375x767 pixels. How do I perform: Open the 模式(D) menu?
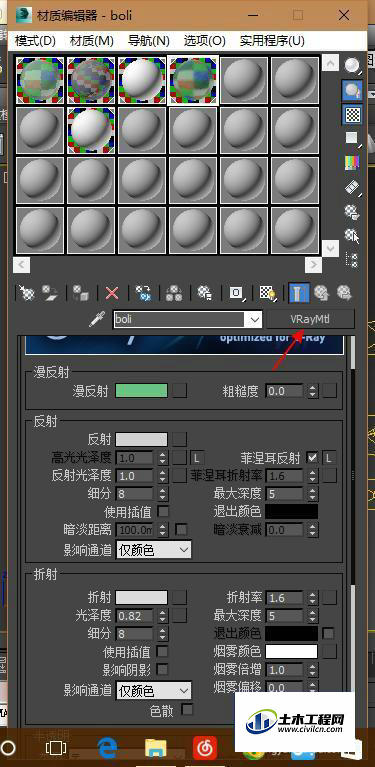click(35, 40)
